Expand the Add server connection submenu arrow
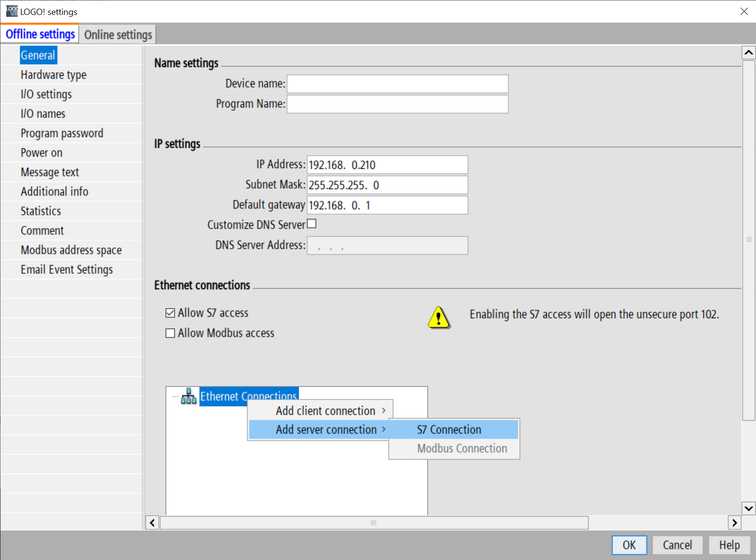This screenshot has width=756, height=560. point(384,429)
